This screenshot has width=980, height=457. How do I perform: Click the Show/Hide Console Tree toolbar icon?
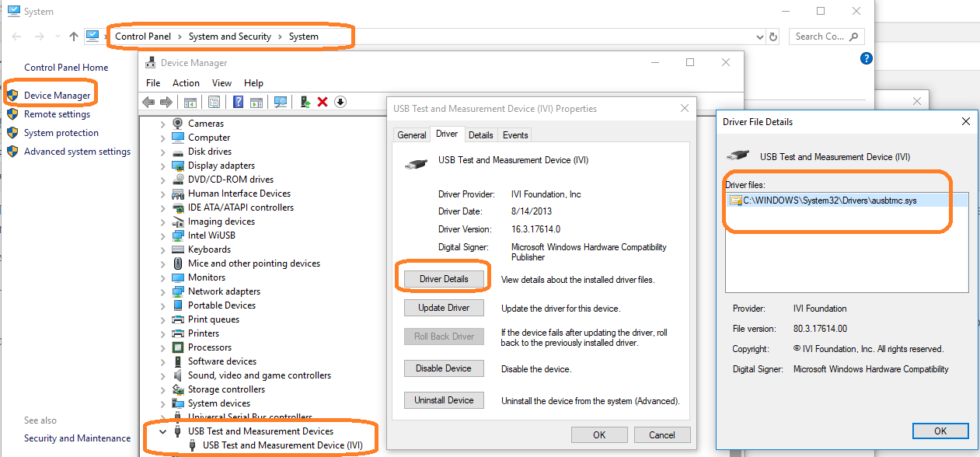point(190,103)
